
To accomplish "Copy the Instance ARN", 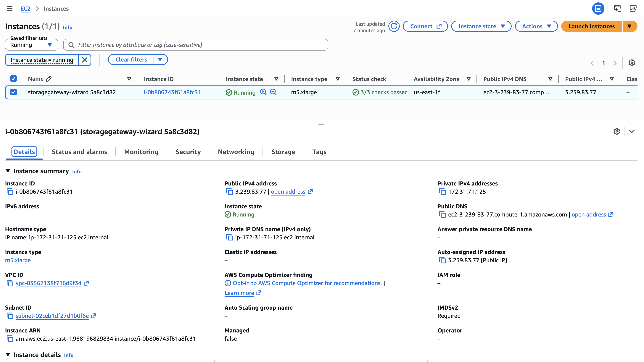I will click(10, 339).
